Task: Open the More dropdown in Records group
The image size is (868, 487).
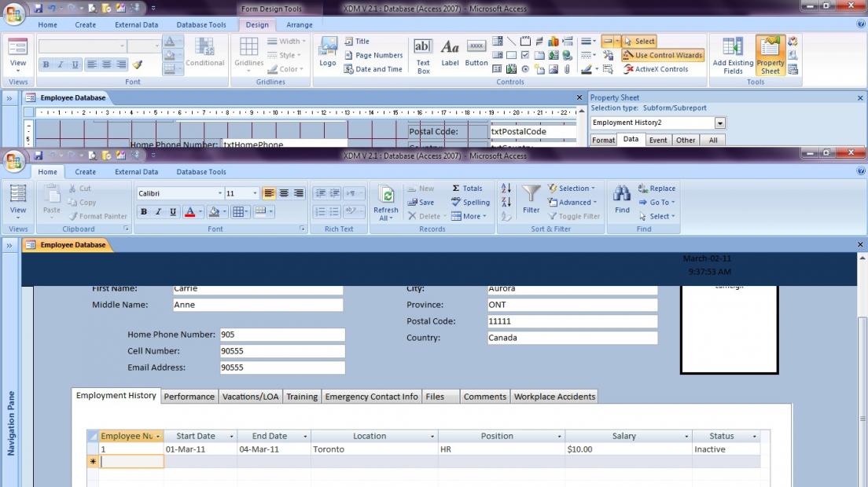Action: pyautogui.click(x=469, y=216)
